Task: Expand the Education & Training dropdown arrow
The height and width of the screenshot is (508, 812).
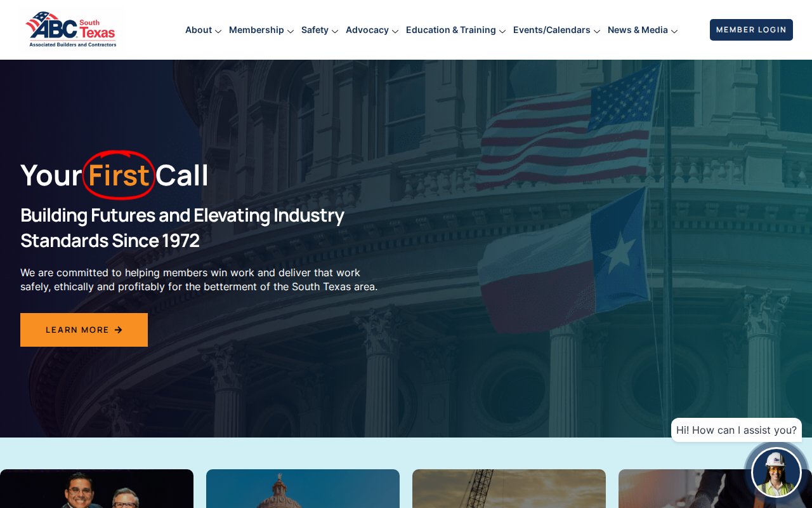Action: [x=502, y=31]
